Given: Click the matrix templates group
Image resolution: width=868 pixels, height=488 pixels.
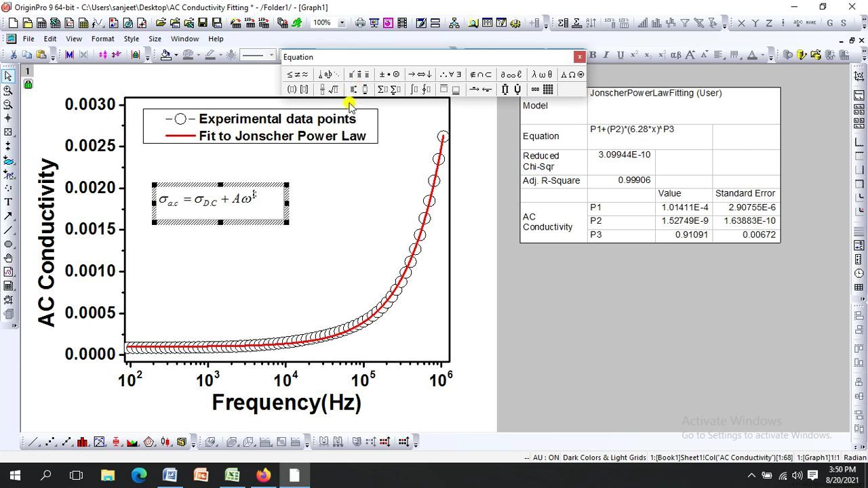Looking at the screenshot, I should coord(542,89).
